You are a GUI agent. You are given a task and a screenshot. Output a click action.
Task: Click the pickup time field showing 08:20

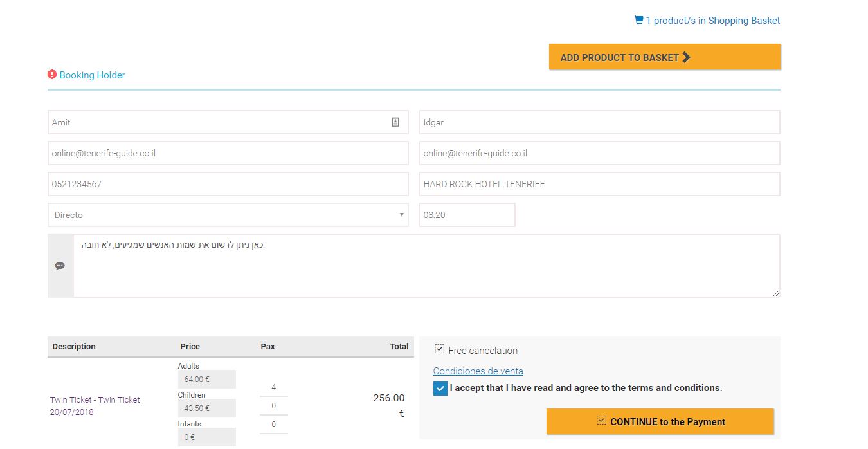(x=467, y=215)
